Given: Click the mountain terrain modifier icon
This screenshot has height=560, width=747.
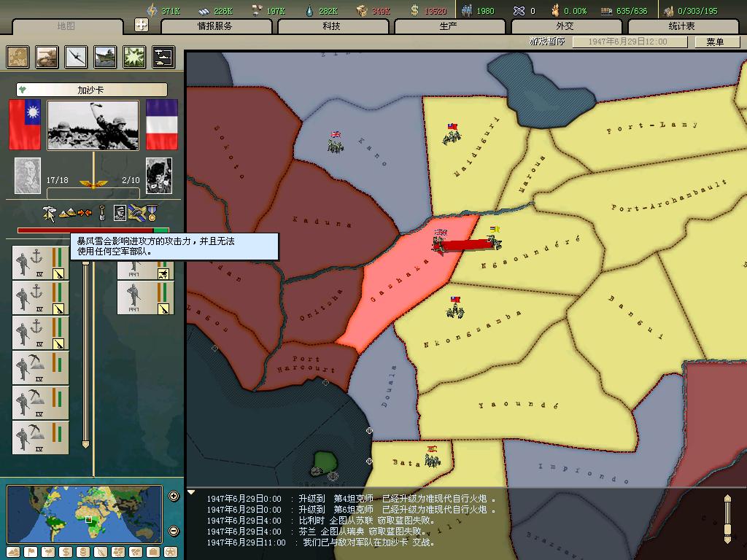Looking at the screenshot, I should tap(67, 213).
